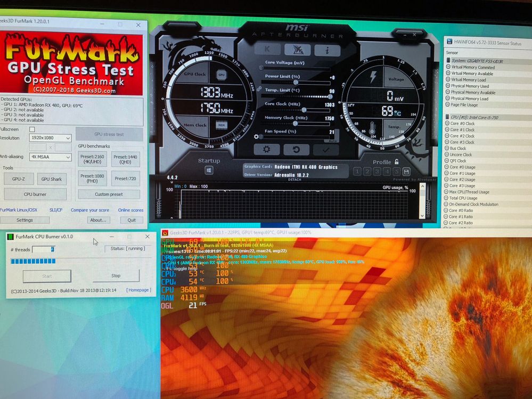The width and height of the screenshot is (532, 399).
Task: Click the Windows startup icon under Startup
Action: pyautogui.click(x=209, y=170)
